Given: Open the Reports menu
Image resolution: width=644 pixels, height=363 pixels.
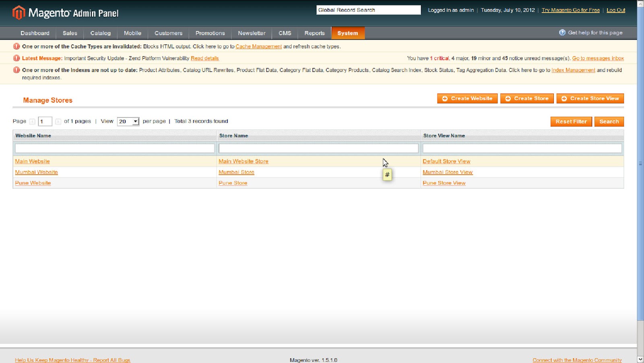Looking at the screenshot, I should (314, 33).
